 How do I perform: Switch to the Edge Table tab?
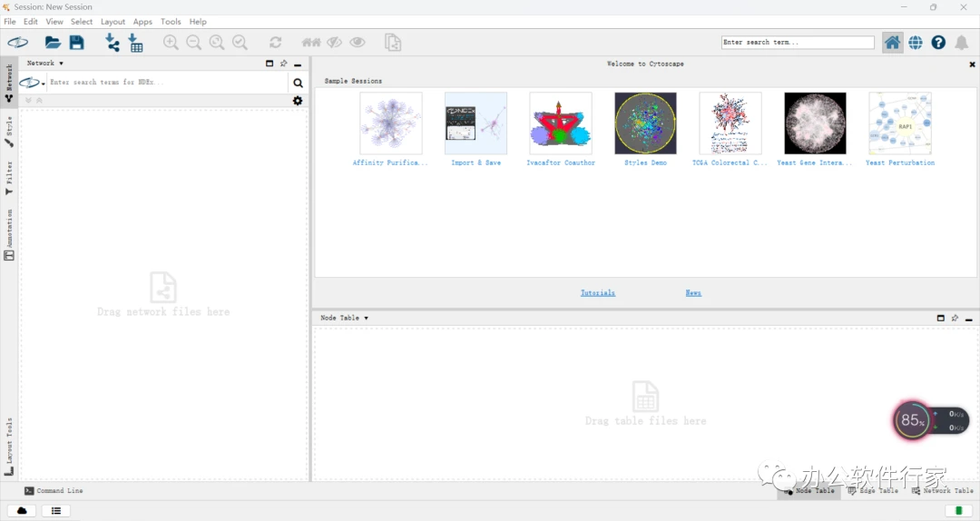pyautogui.click(x=873, y=491)
